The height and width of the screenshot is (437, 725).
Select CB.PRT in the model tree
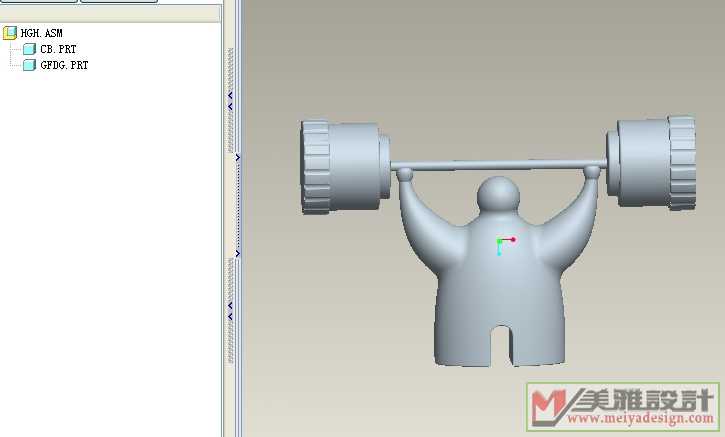[x=58, y=49]
